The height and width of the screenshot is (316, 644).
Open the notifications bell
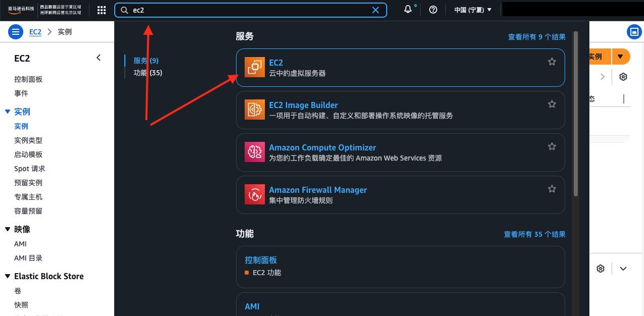[408, 10]
